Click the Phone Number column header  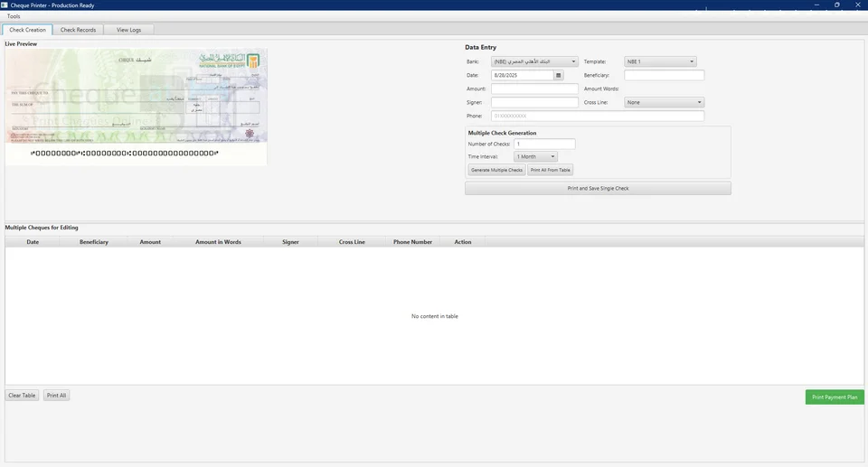pos(412,242)
